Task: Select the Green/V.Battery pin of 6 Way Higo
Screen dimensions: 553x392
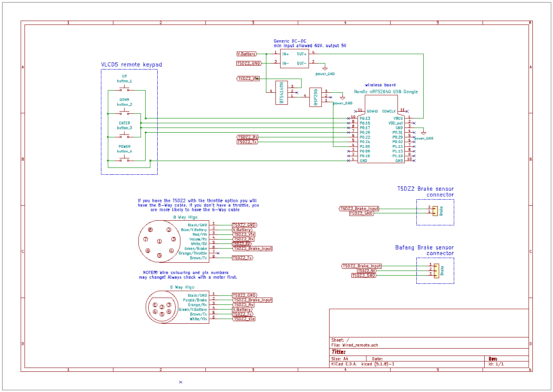Action: pos(193,310)
